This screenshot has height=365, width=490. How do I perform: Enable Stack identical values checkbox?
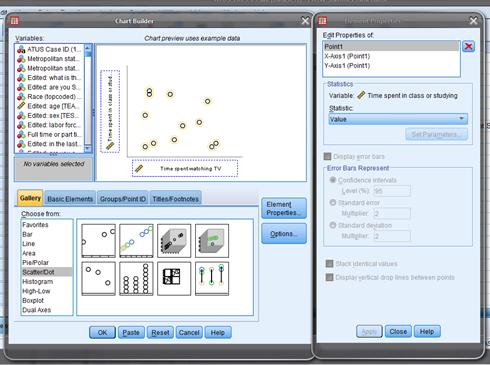click(329, 264)
